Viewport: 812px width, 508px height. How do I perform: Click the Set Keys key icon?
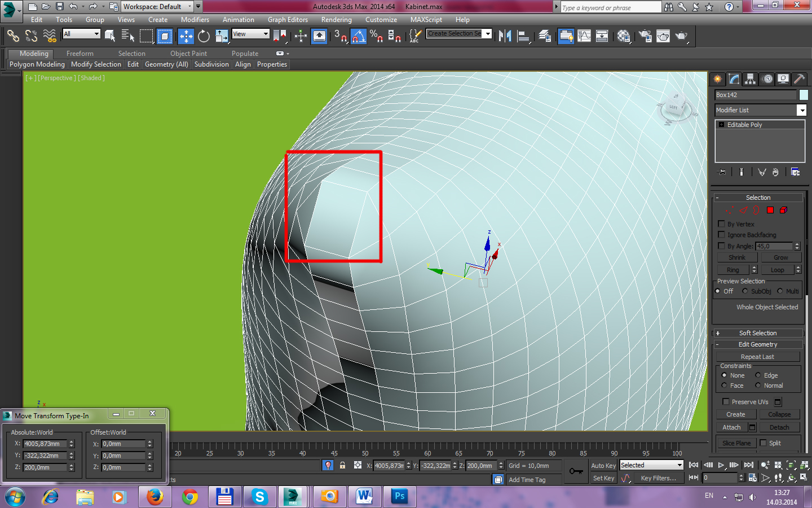click(576, 471)
